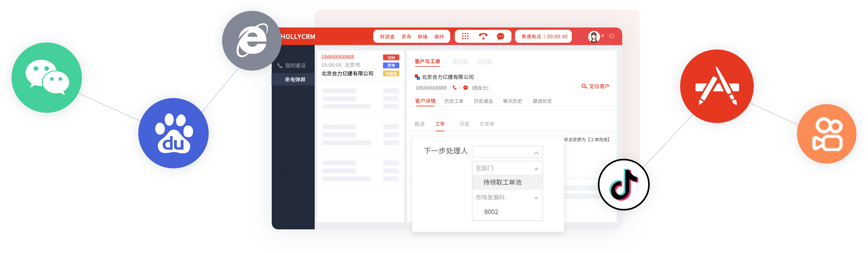Open the 企查查 sub-tab
The image size is (868, 253).
click(487, 124)
